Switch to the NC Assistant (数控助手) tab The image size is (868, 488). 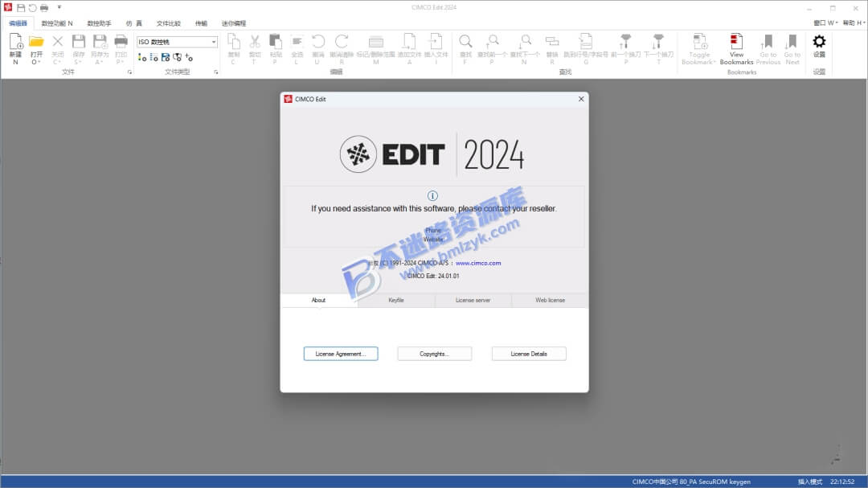pyautogui.click(x=99, y=23)
